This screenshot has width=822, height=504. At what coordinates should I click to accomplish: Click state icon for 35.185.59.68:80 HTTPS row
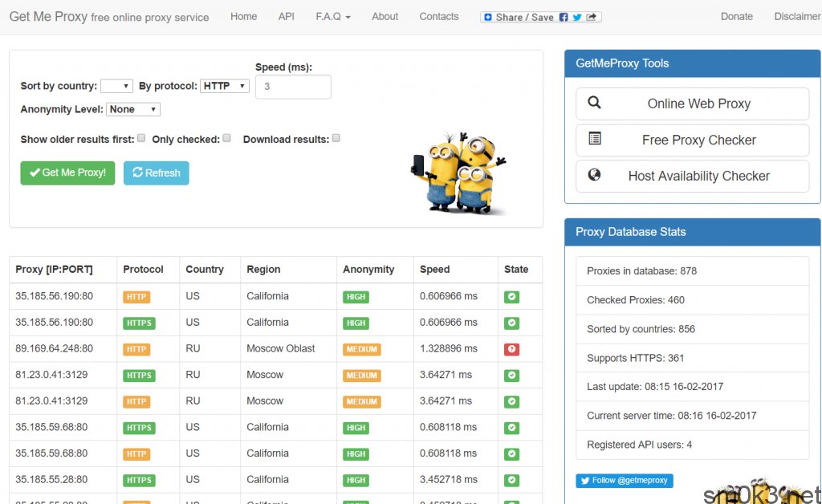click(511, 428)
